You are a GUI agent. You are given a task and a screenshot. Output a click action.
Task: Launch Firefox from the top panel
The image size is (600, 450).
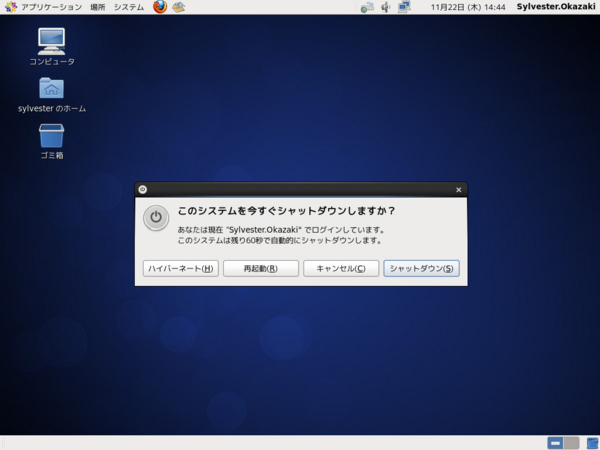pos(160,7)
